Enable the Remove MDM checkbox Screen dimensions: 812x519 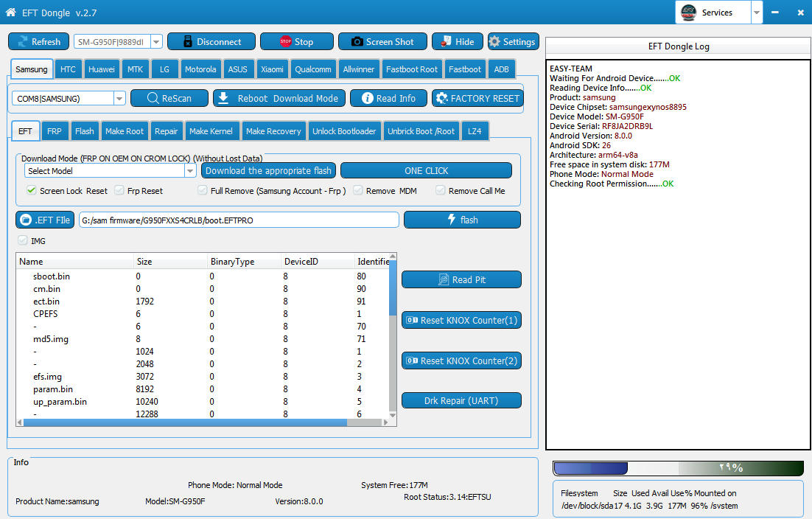click(358, 190)
